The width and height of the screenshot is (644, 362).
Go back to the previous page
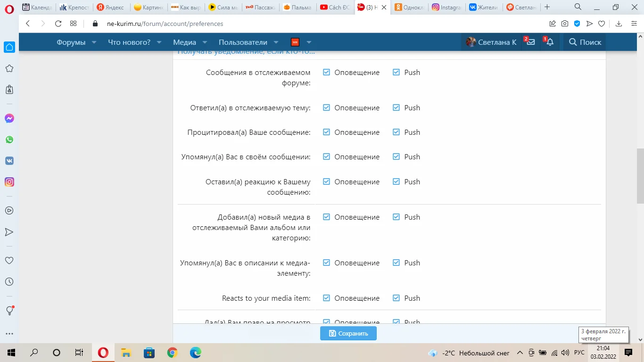28,24
